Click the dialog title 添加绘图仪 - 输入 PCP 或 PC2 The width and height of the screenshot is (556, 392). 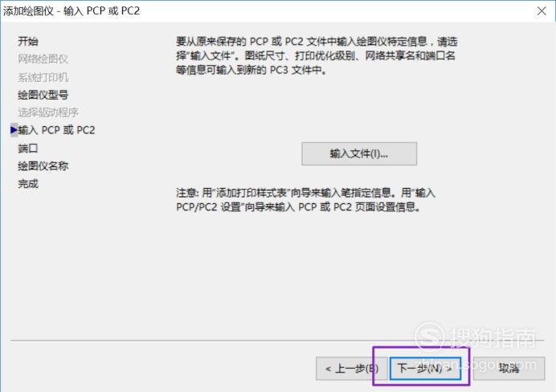click(72, 11)
